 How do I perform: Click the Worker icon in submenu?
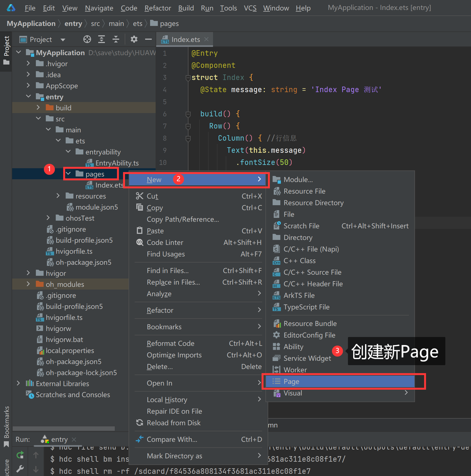(x=276, y=370)
